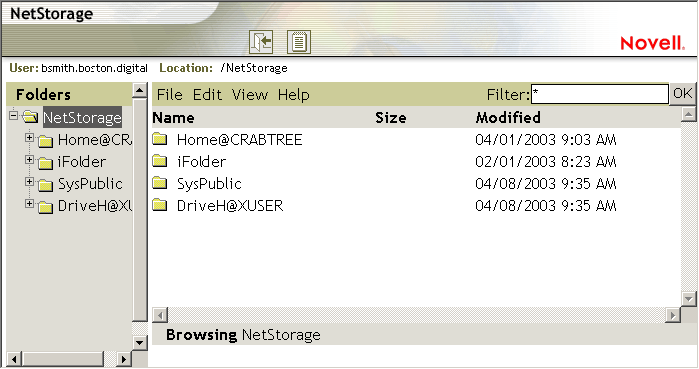Expand the iFolder tree node

click(29, 160)
